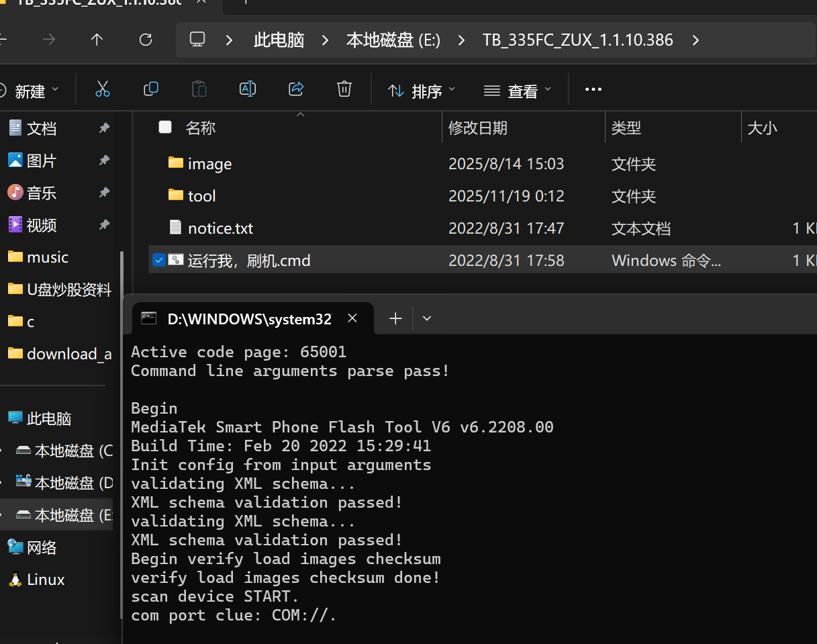817x644 pixels.
Task: Click the 图片 pin icon in sidebar
Action: [x=104, y=160]
